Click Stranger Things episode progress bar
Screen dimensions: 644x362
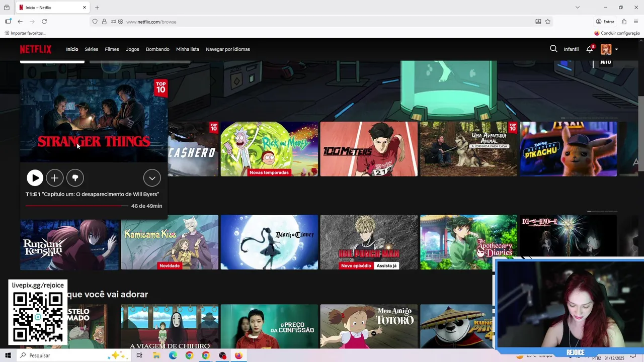(76, 206)
